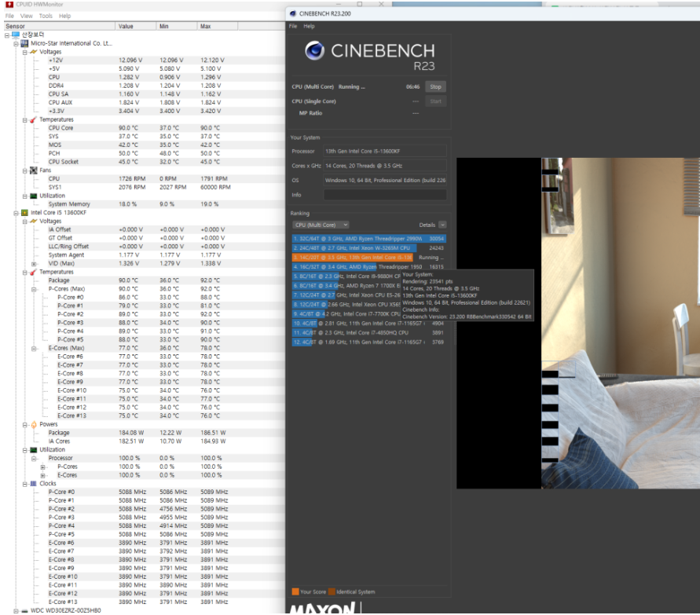Collapse the Micro-Star International tree node
The image size is (700, 615).
(16, 44)
